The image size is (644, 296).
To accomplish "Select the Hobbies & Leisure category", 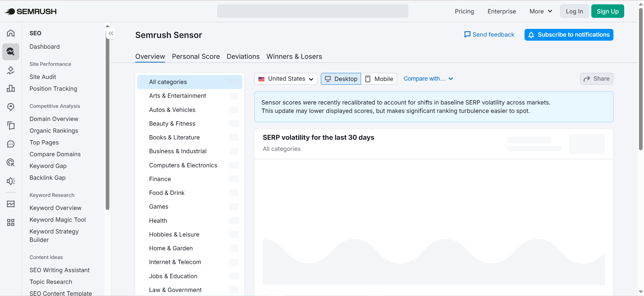I will click(190, 235).
